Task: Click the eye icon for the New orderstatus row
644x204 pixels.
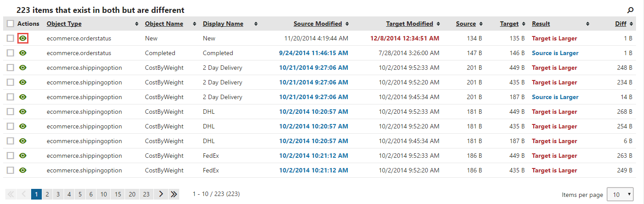Action: coord(23,39)
